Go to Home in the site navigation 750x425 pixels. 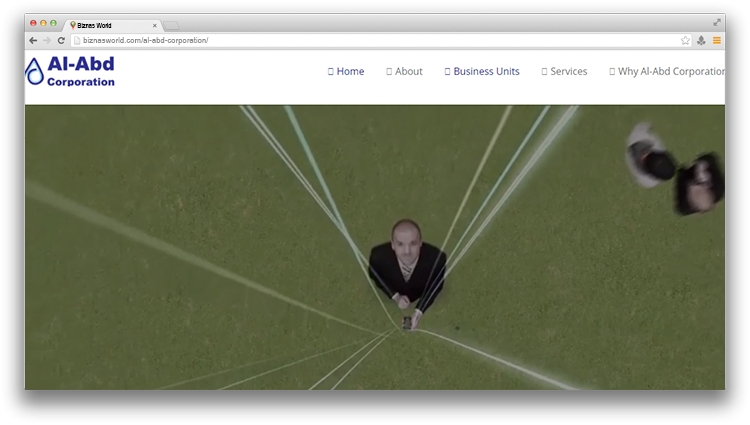[x=347, y=72]
